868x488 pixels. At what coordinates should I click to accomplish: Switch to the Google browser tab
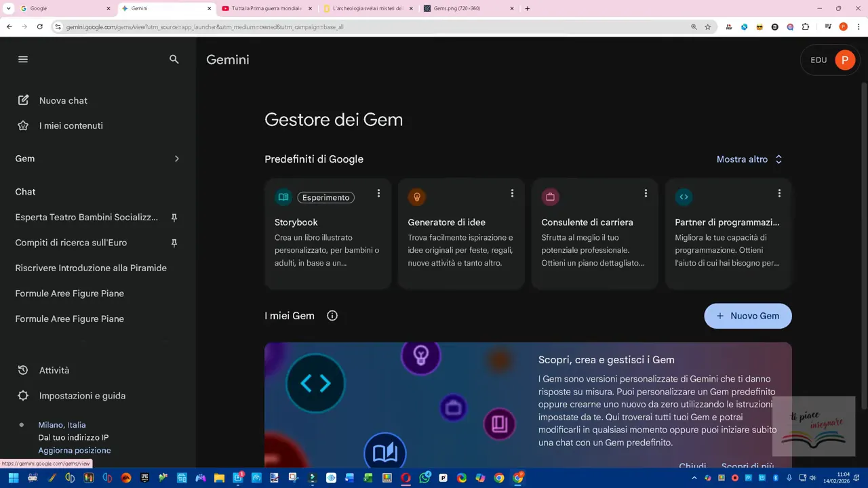64,9
